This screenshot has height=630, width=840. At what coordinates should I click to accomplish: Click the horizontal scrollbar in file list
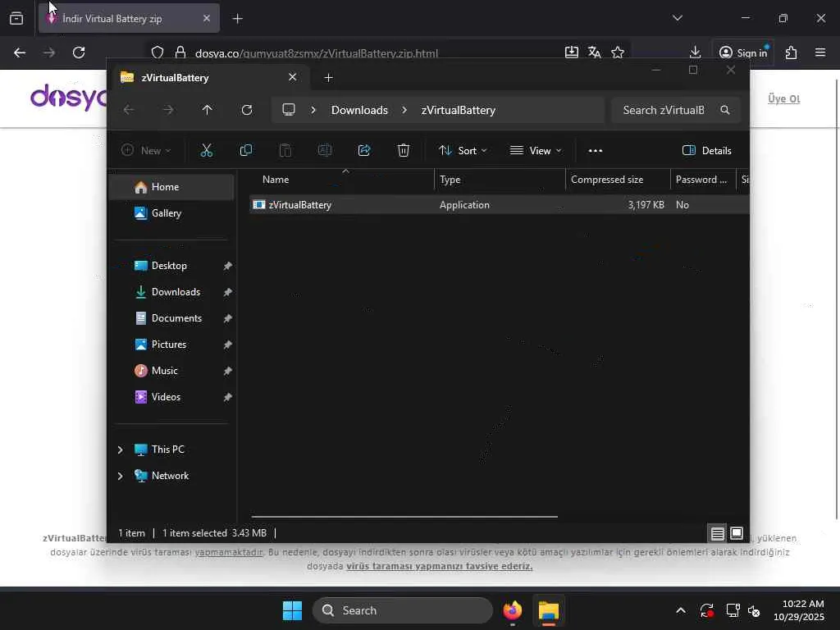click(404, 517)
